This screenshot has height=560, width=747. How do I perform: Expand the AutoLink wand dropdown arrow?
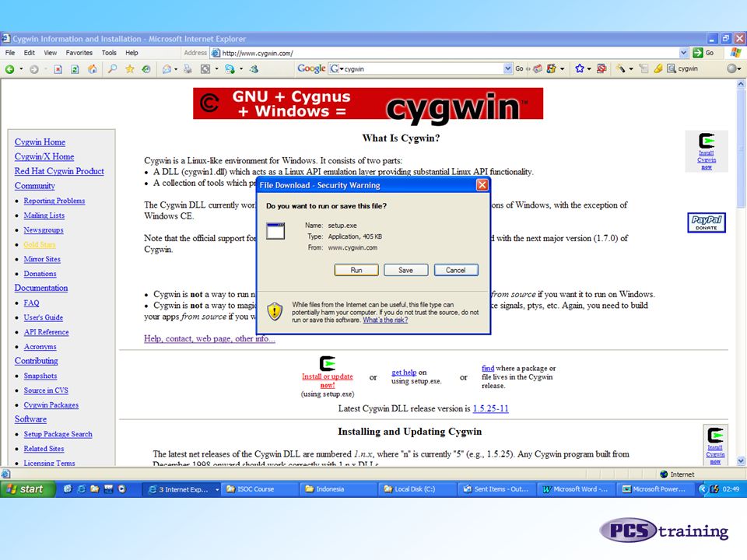[x=631, y=68]
